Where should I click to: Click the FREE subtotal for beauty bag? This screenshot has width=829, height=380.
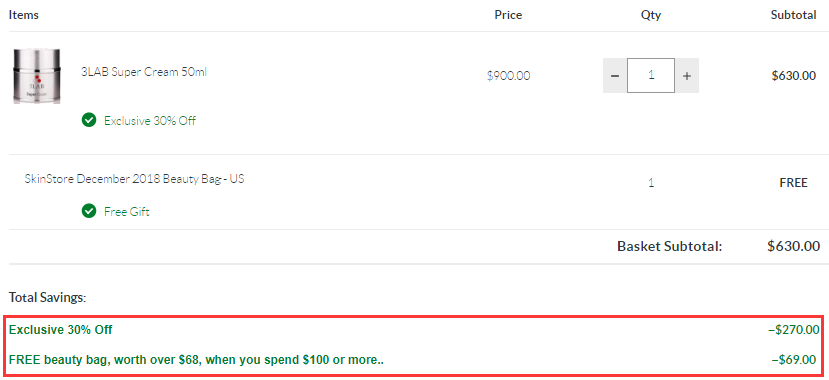pyautogui.click(x=794, y=183)
